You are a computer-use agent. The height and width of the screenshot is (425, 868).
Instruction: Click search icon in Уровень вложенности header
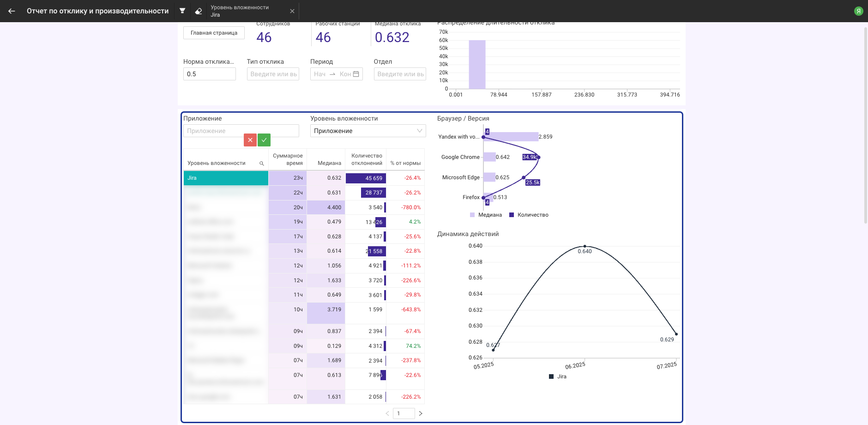[x=262, y=164]
